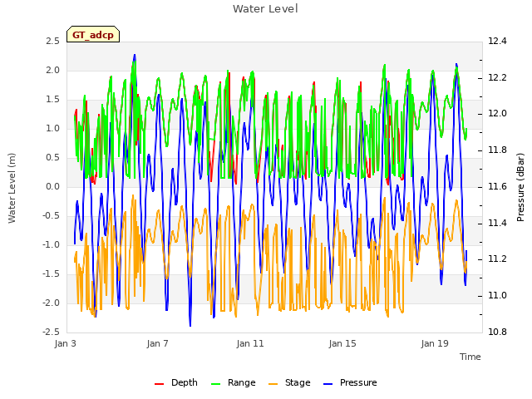Click the -2.5 left axis value

51,332
